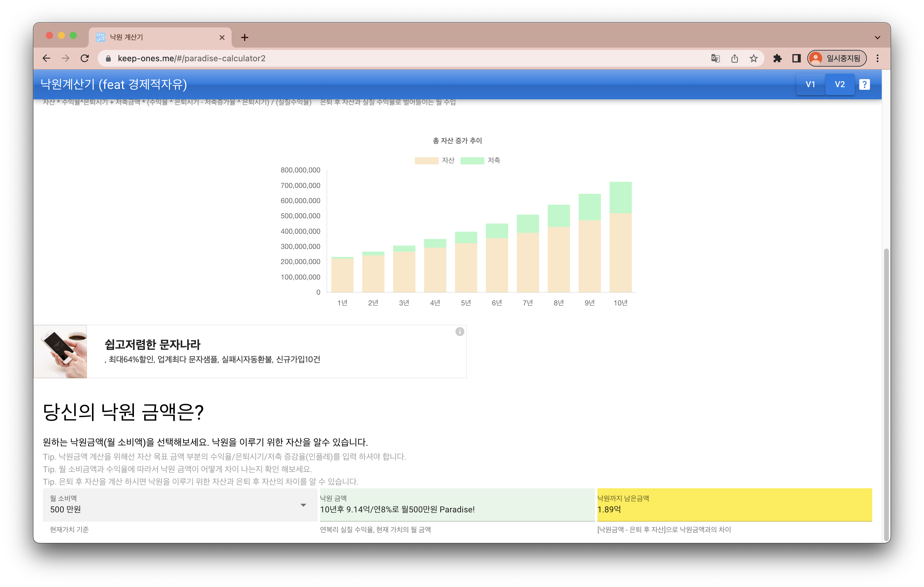Open a new tab with the plus button
This screenshot has height=587, width=924.
[245, 37]
